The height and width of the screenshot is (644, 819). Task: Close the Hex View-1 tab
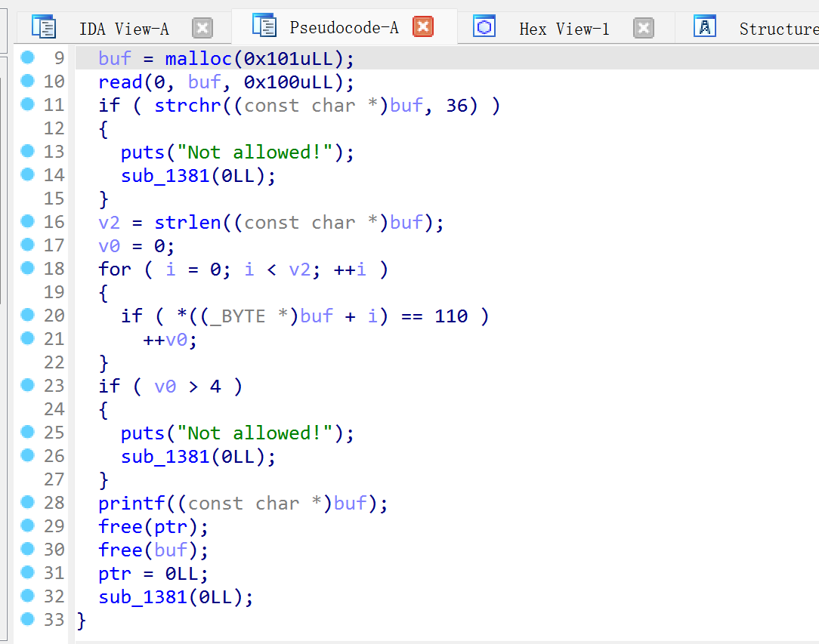tap(643, 29)
